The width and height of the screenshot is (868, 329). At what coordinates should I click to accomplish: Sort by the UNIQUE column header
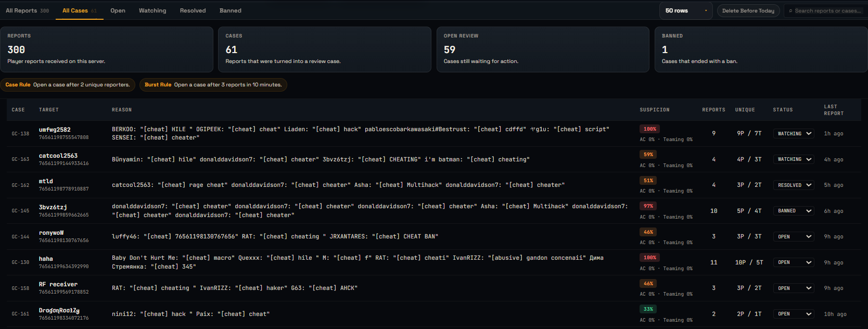pyautogui.click(x=745, y=110)
